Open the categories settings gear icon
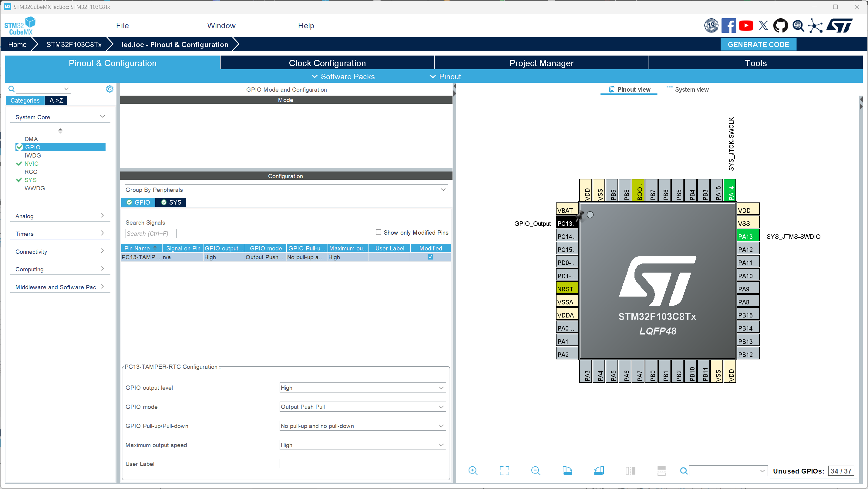This screenshot has width=868, height=489. pos(109,89)
